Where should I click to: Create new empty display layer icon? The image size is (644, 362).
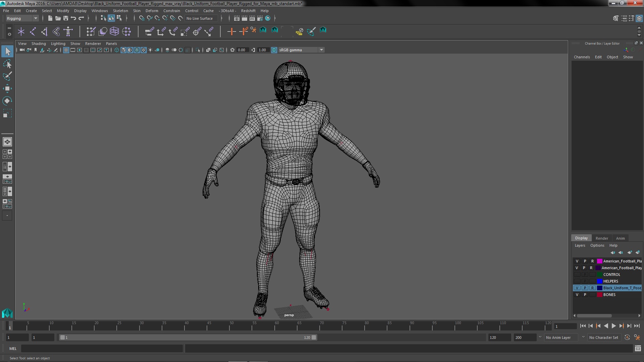pos(630,252)
